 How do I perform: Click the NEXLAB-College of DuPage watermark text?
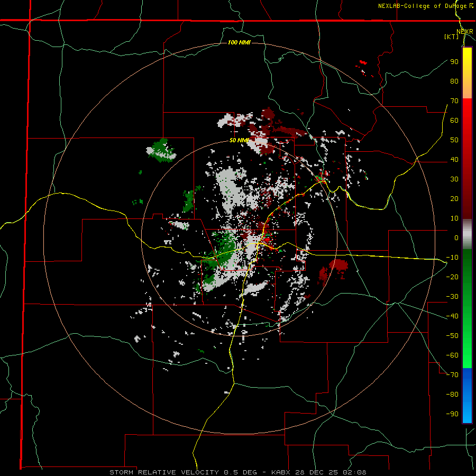click(x=425, y=6)
